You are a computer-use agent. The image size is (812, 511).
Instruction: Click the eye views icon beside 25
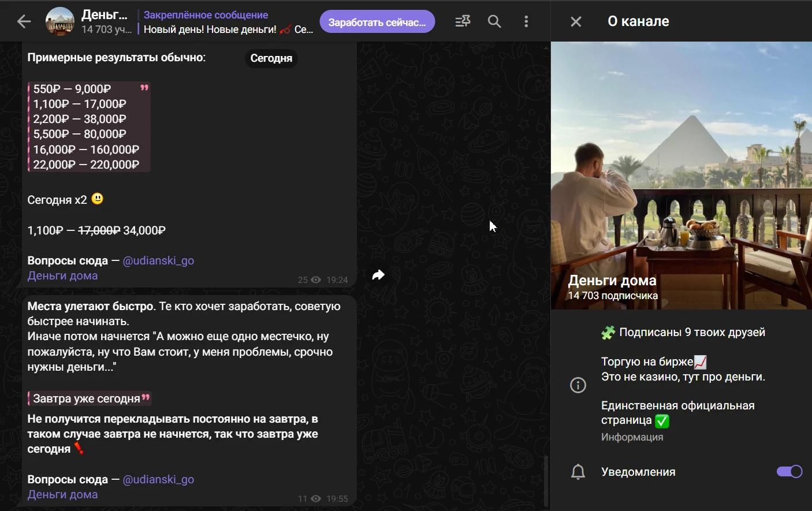click(x=316, y=280)
